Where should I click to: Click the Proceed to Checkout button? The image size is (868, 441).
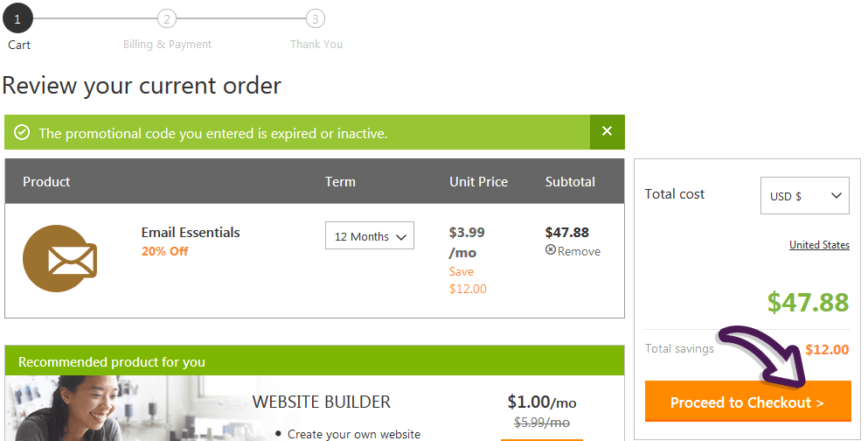[748, 402]
